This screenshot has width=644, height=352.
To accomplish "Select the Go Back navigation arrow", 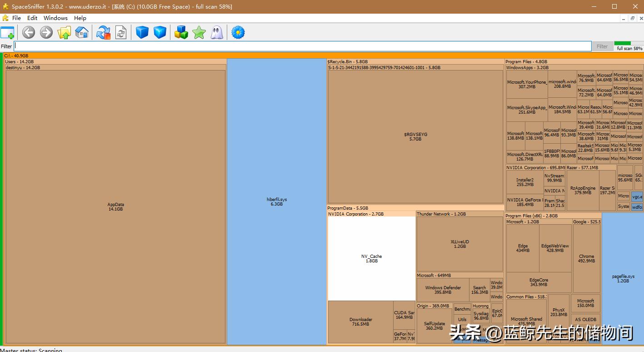I will click(x=28, y=32).
